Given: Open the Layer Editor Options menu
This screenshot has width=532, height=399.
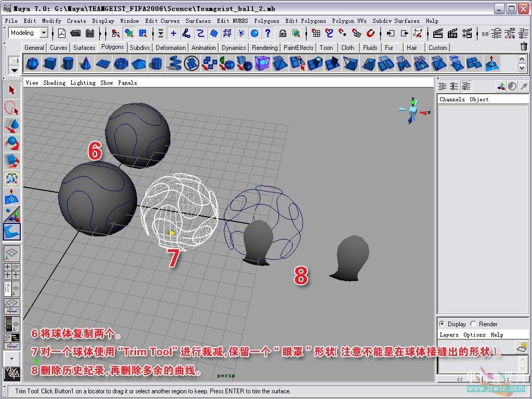Looking at the screenshot, I should pyautogui.click(x=474, y=335).
